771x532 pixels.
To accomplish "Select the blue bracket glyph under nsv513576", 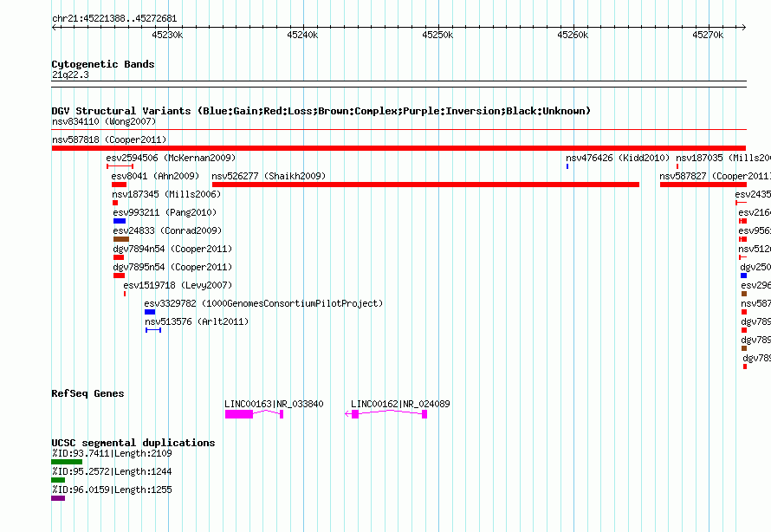I will tap(153, 330).
